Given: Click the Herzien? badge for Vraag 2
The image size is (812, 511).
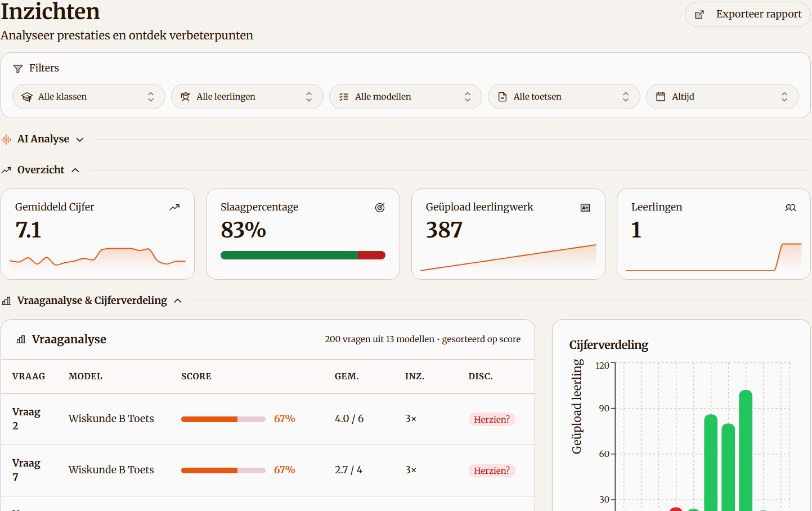Looking at the screenshot, I should click(492, 419).
